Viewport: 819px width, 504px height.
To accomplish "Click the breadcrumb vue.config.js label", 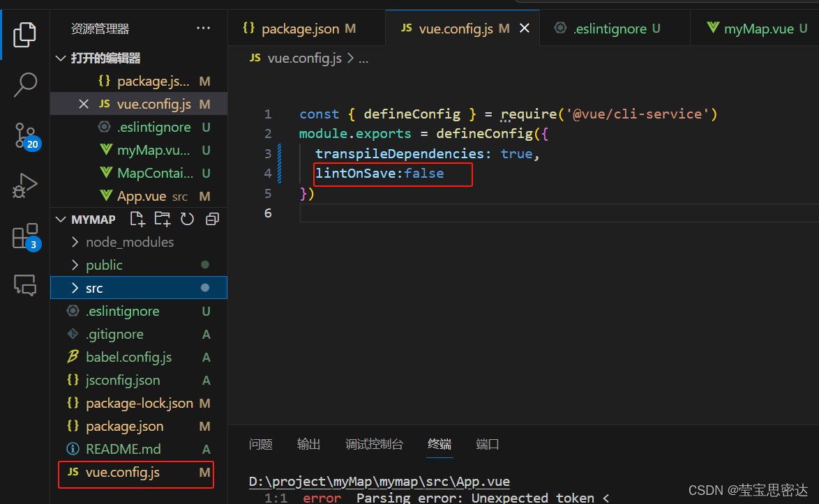I will (x=305, y=58).
